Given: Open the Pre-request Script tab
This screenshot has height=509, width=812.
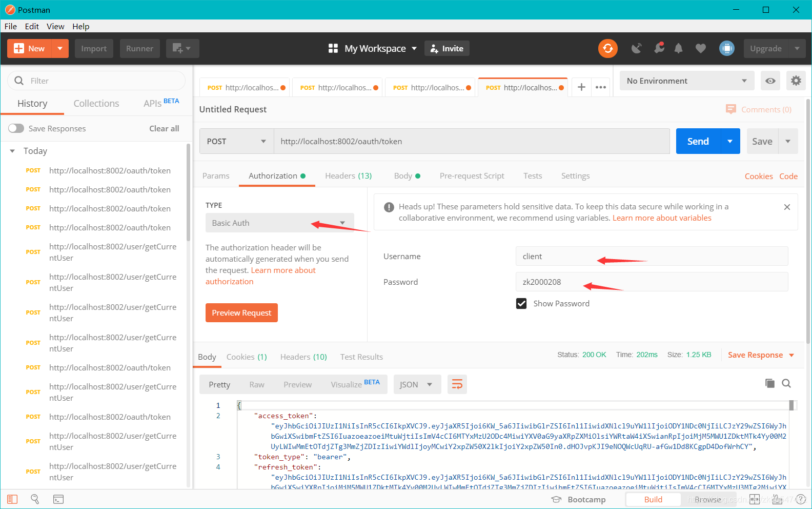Looking at the screenshot, I should [x=472, y=175].
